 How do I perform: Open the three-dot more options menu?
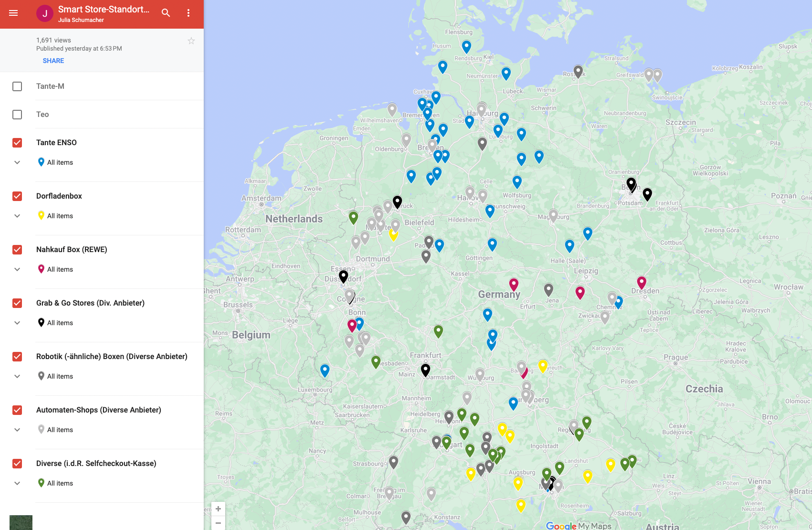[188, 13]
